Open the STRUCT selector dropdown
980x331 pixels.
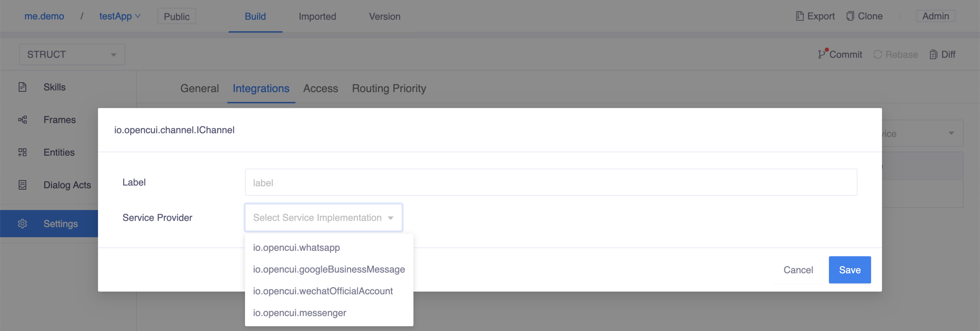point(72,54)
